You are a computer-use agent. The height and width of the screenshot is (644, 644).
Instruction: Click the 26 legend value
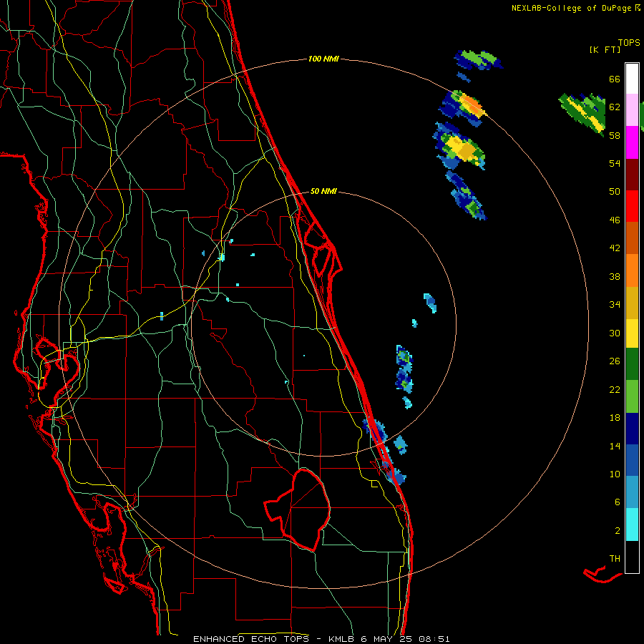pos(615,361)
